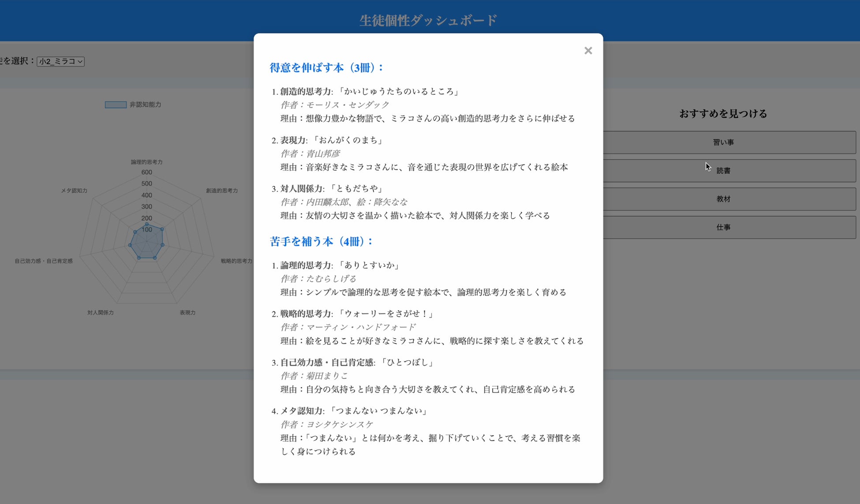860x504 pixels.
Task: Click the 苦手を補う本 heading
Action: (321, 242)
